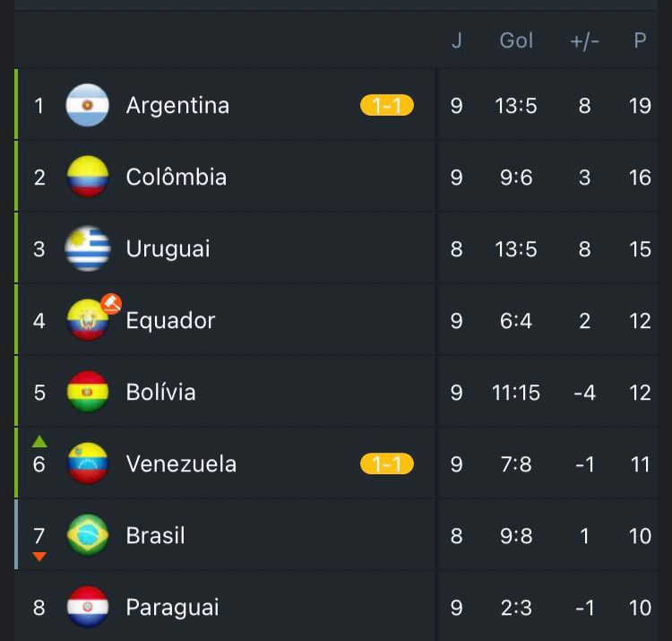The image size is (672, 641).
Task: Select Uruguai's 15 points cell
Action: pos(640,249)
